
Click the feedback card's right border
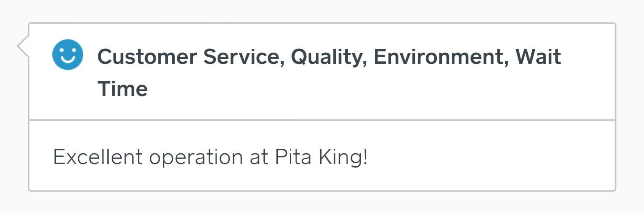(x=615, y=107)
